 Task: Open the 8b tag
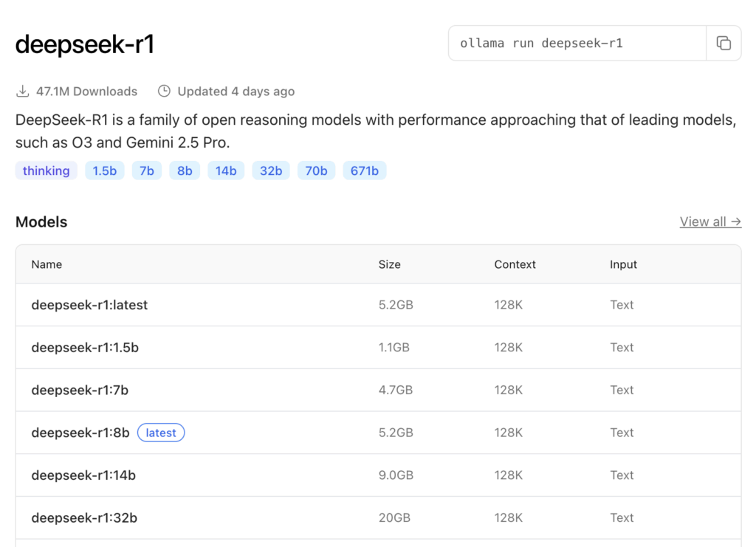click(x=185, y=171)
